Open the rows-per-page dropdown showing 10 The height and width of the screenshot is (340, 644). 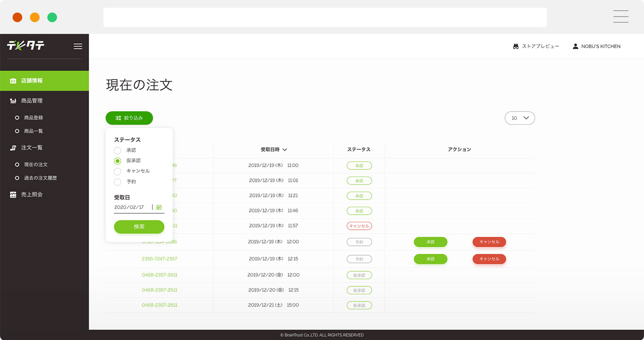click(520, 118)
